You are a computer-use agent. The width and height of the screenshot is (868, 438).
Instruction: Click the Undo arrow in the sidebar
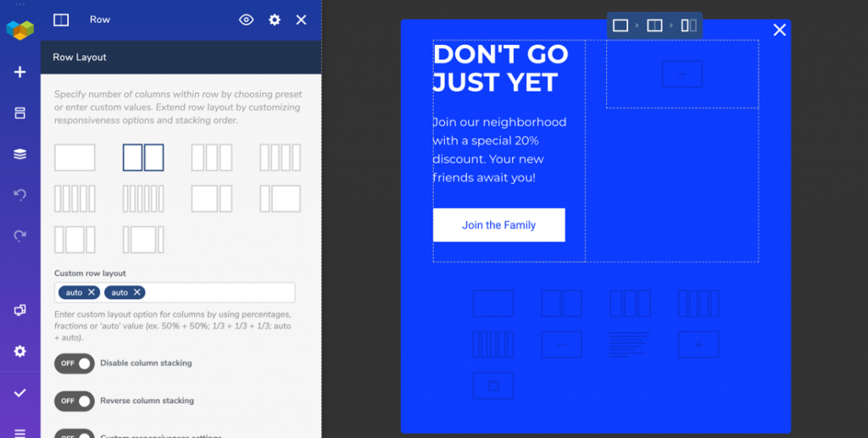[x=20, y=195]
